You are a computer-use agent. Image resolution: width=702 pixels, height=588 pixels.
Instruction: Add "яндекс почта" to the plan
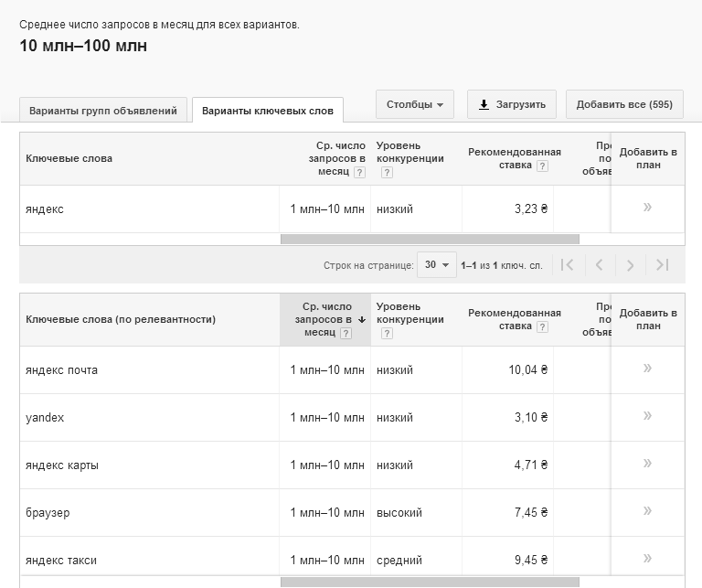(x=647, y=369)
